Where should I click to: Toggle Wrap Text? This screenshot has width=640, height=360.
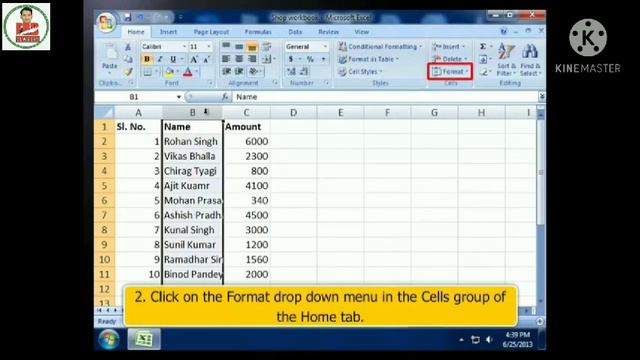[267, 47]
